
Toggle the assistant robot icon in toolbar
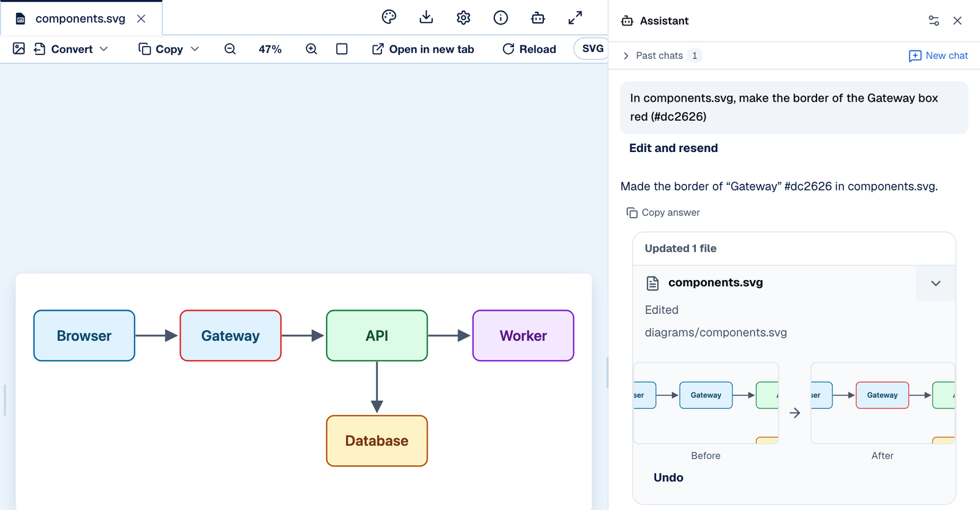pos(538,18)
